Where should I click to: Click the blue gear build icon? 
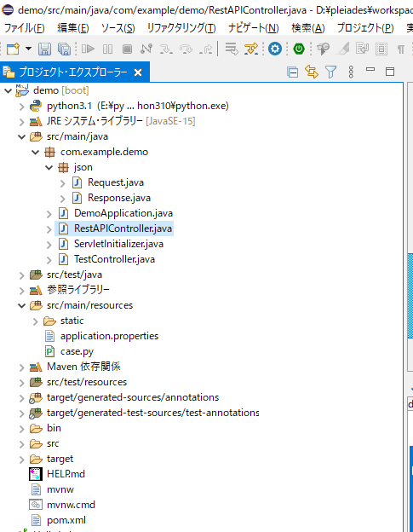tap(275, 49)
